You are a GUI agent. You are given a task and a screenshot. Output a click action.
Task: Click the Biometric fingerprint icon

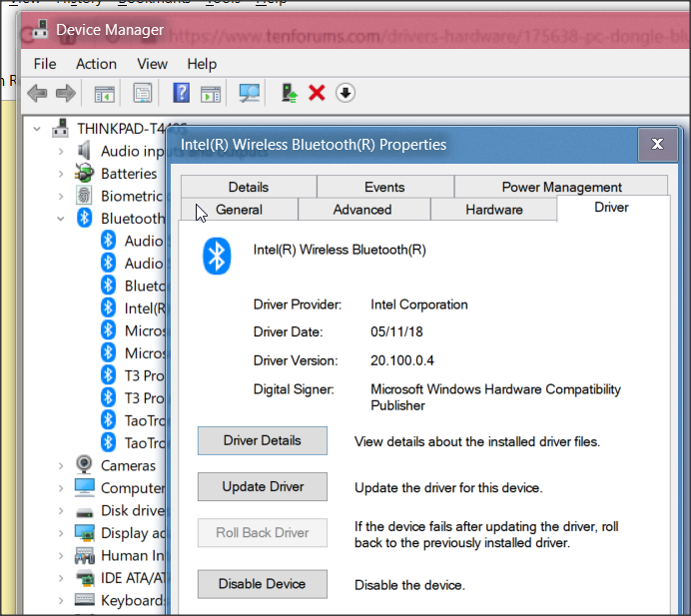click(x=84, y=196)
